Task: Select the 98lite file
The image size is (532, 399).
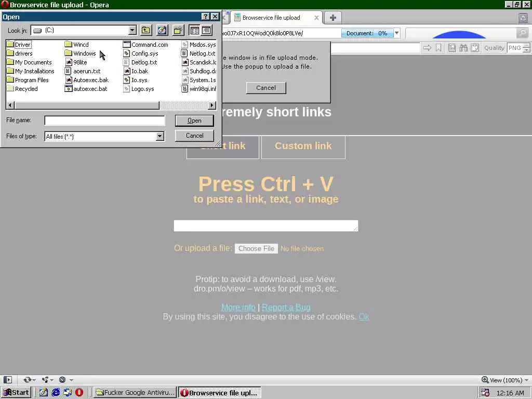Action: point(76,62)
